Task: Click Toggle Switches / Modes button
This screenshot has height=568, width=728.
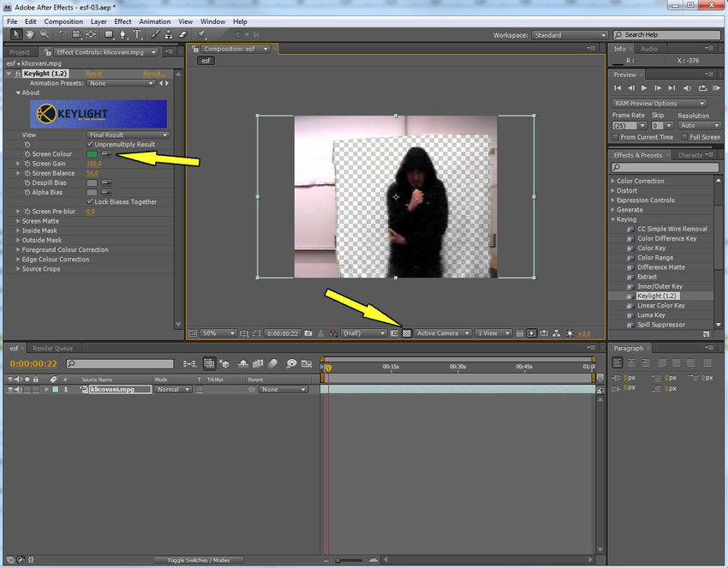Action: (x=199, y=560)
